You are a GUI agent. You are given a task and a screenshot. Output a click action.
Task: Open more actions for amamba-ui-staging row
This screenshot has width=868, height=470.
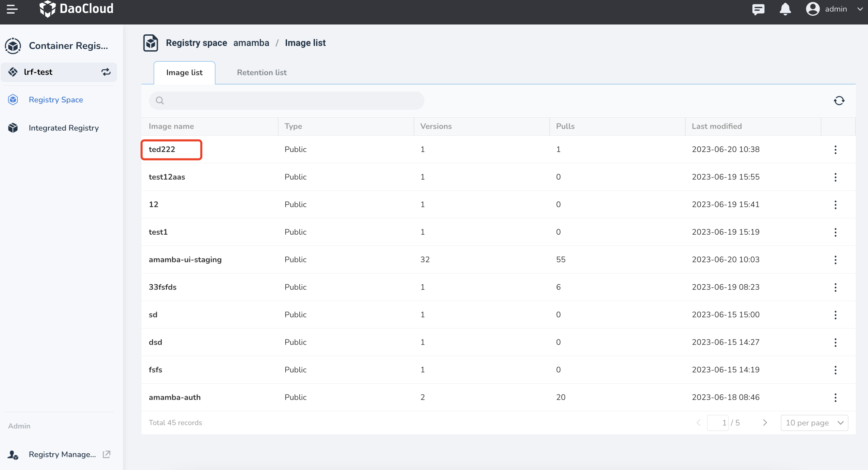835,260
